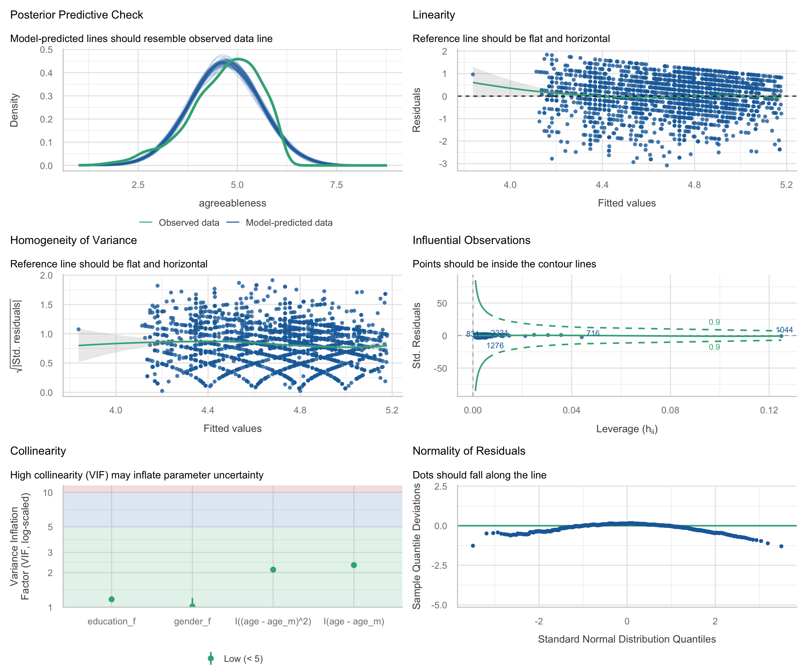Click the "Posterior Predictive Check" title
This screenshot has height=672, width=807.
(x=76, y=15)
